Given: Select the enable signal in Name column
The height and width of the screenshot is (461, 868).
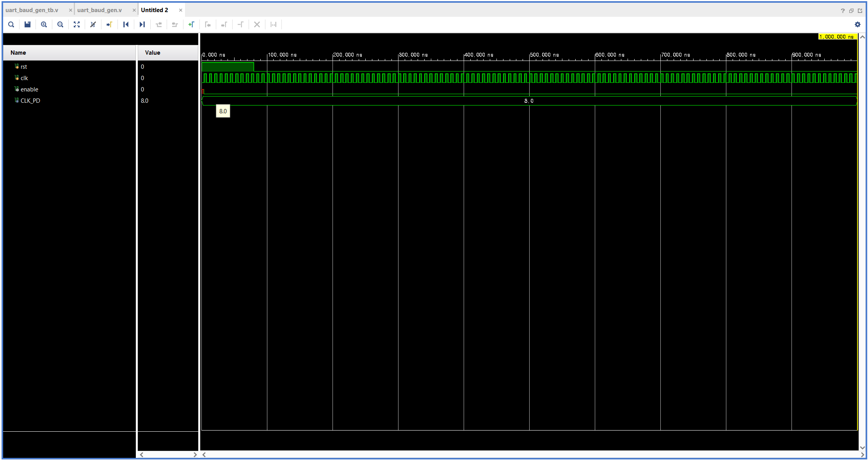Looking at the screenshot, I should [x=29, y=89].
